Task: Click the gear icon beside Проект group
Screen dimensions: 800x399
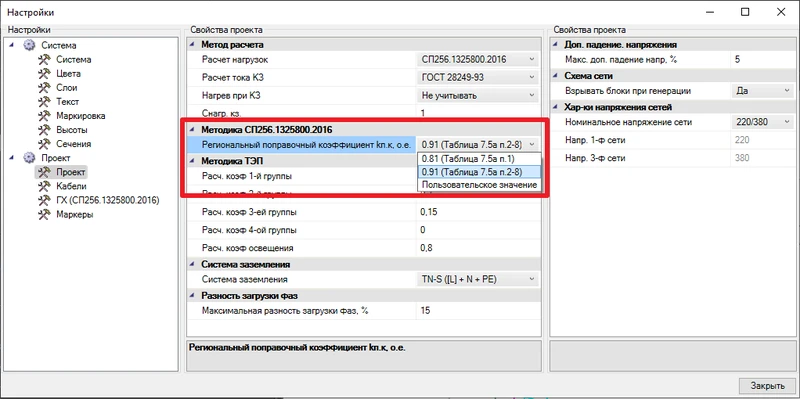Action: click(29, 158)
